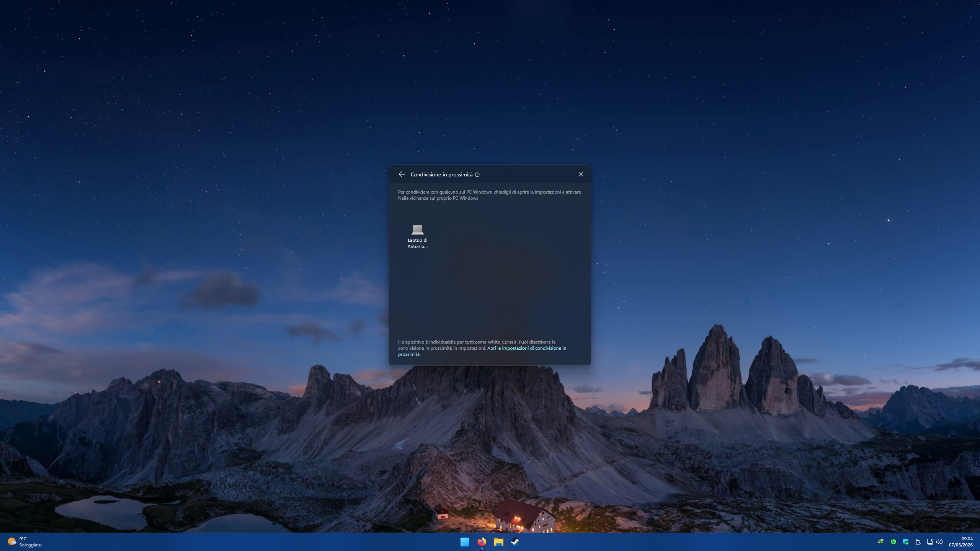The width and height of the screenshot is (980, 551).
Task: Open the weather widget showing 9°C Soleggiato
Action: point(25,542)
